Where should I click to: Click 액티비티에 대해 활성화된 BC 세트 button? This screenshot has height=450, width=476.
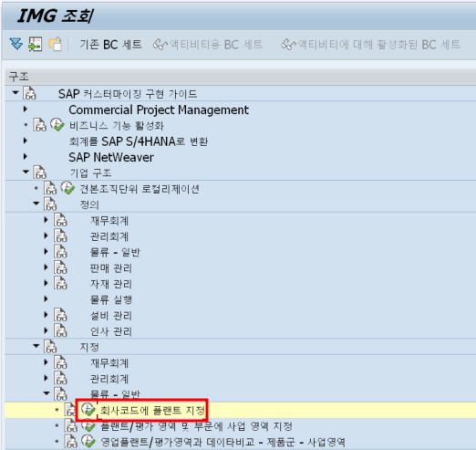370,45
